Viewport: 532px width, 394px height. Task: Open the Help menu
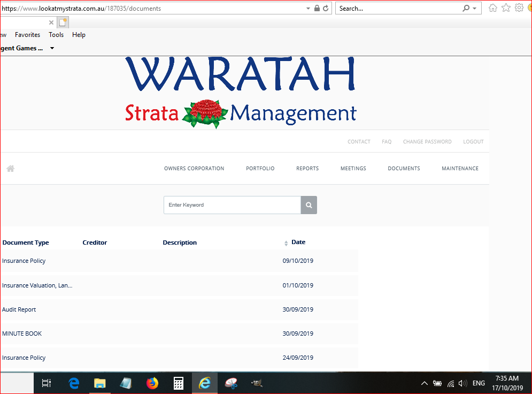point(79,35)
